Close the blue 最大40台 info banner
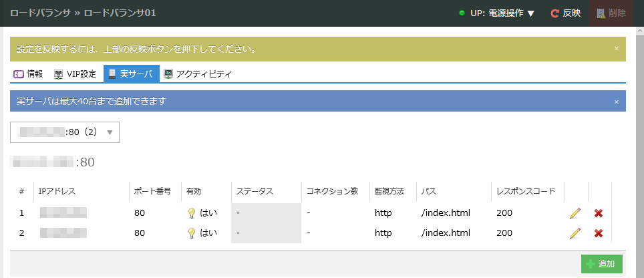The width and height of the screenshot is (644, 278). pos(616,102)
